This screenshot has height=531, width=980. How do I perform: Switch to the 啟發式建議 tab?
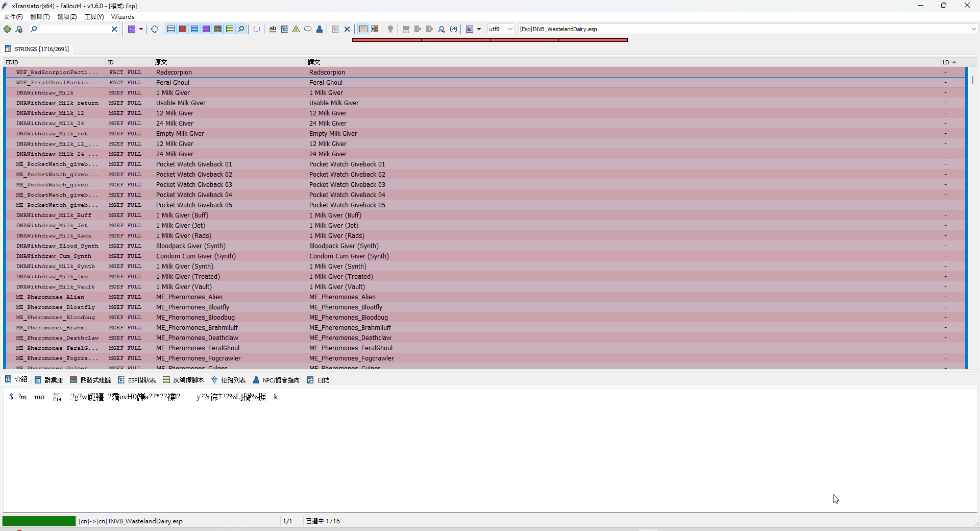(x=90, y=380)
